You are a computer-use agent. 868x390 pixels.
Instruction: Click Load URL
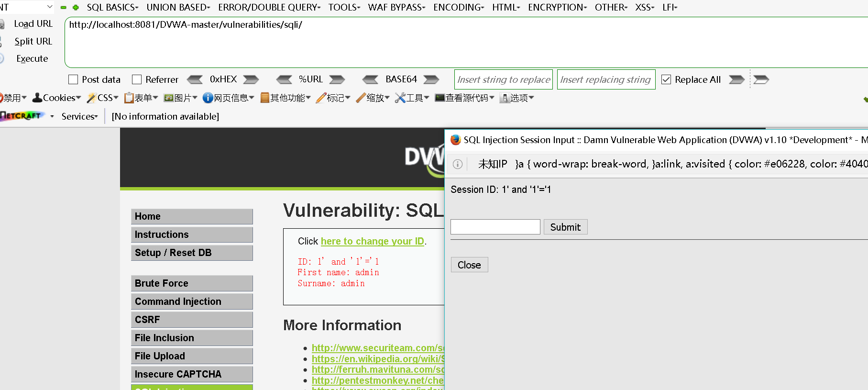(33, 23)
